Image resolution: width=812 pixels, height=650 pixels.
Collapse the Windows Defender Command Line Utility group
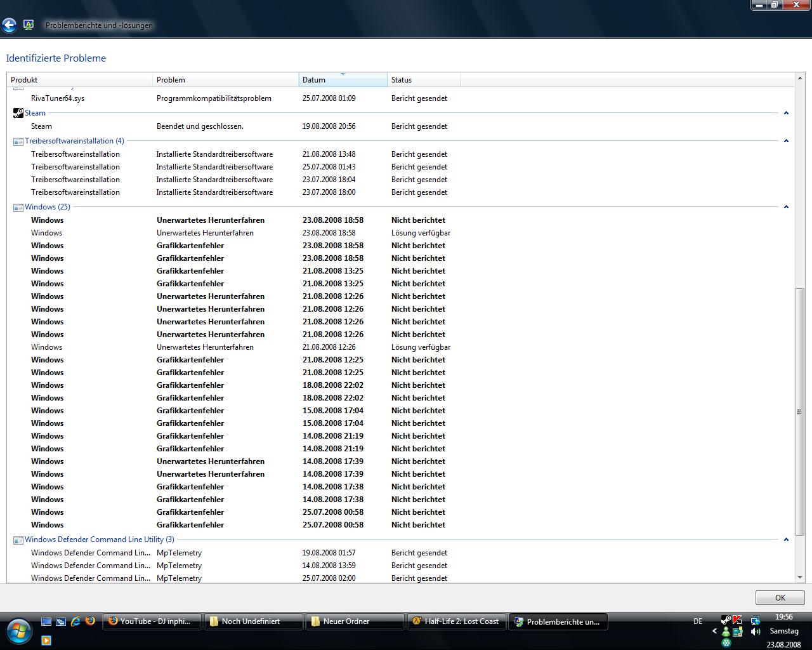pyautogui.click(x=786, y=540)
